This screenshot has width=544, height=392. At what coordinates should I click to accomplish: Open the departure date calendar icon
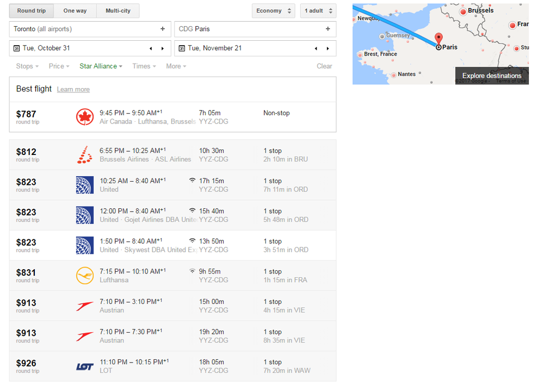click(16, 48)
